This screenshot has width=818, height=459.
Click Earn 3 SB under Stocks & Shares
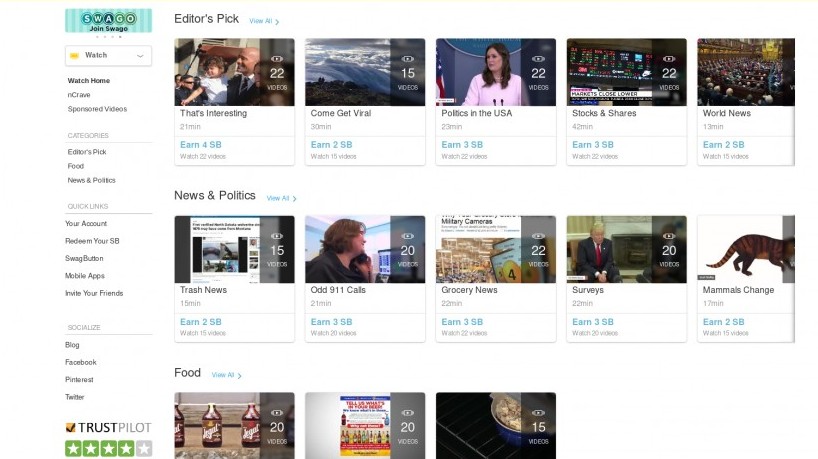click(593, 145)
